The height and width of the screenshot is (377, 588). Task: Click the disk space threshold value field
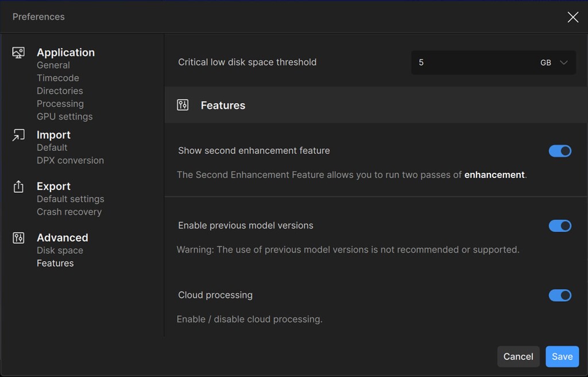pyautogui.click(x=471, y=63)
